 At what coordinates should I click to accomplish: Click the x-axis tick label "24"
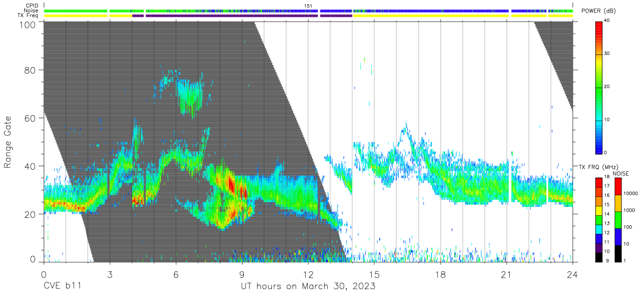573,274
